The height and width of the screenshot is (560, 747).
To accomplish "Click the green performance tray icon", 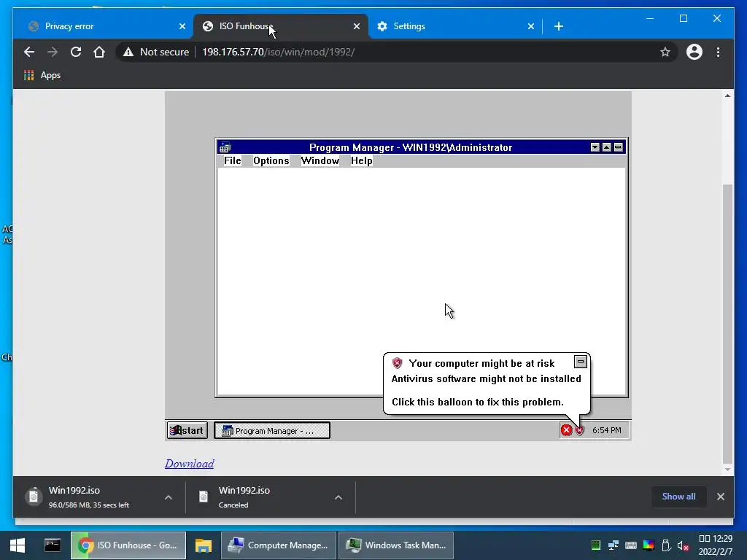I will (x=595, y=545).
